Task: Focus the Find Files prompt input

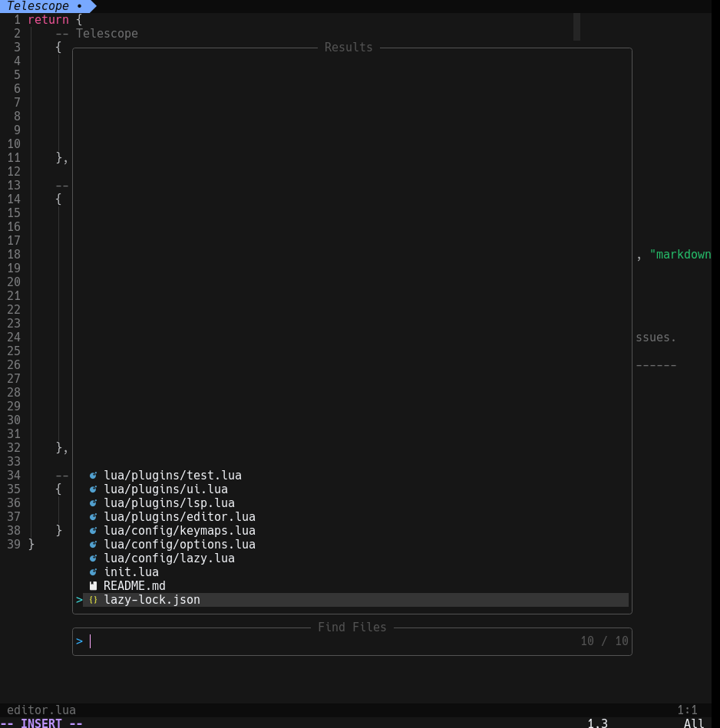Action: tap(330, 641)
